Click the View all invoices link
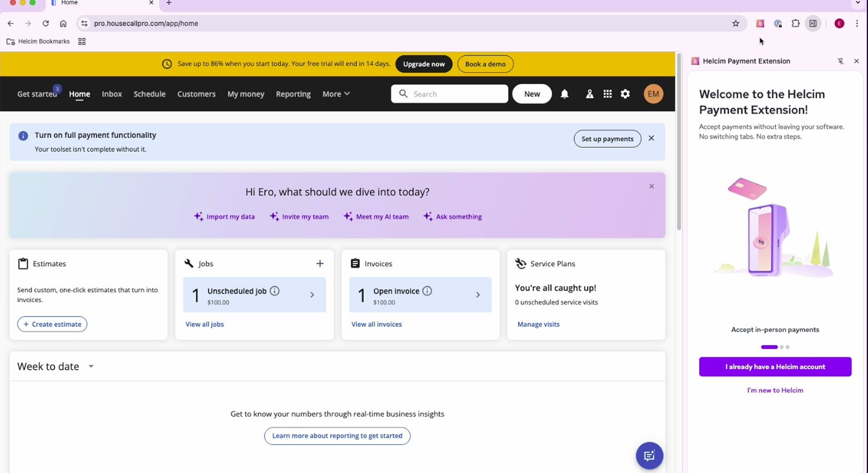868x473 pixels. 377,324
